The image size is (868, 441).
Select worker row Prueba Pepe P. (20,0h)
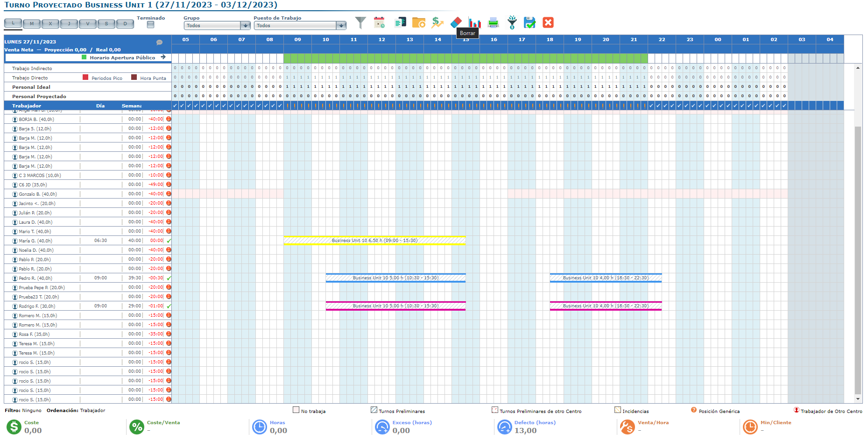[88, 287]
